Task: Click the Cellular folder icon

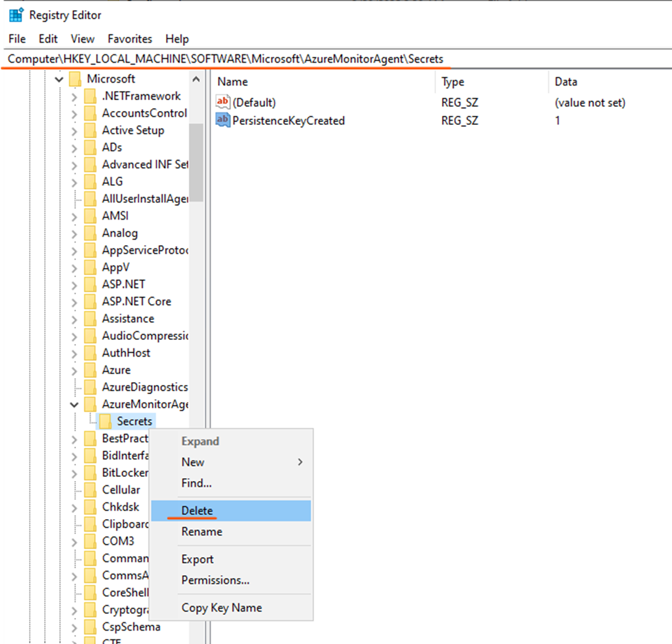Action: tap(90, 489)
